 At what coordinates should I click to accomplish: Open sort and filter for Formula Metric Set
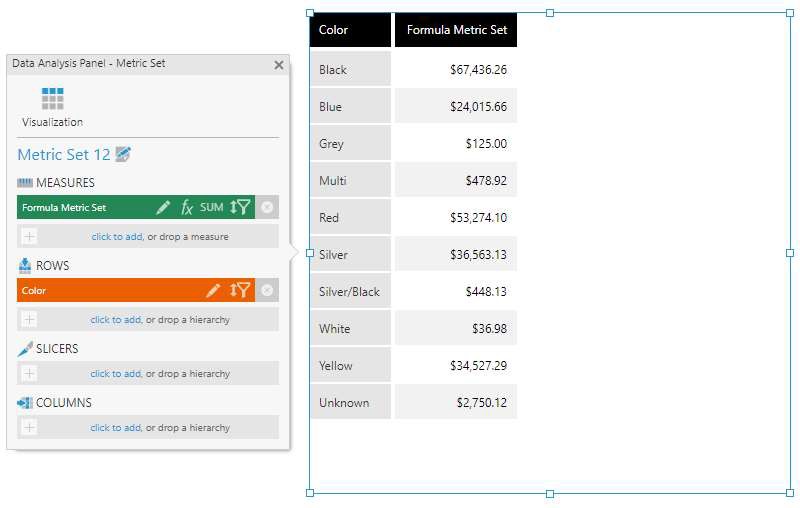(240, 208)
